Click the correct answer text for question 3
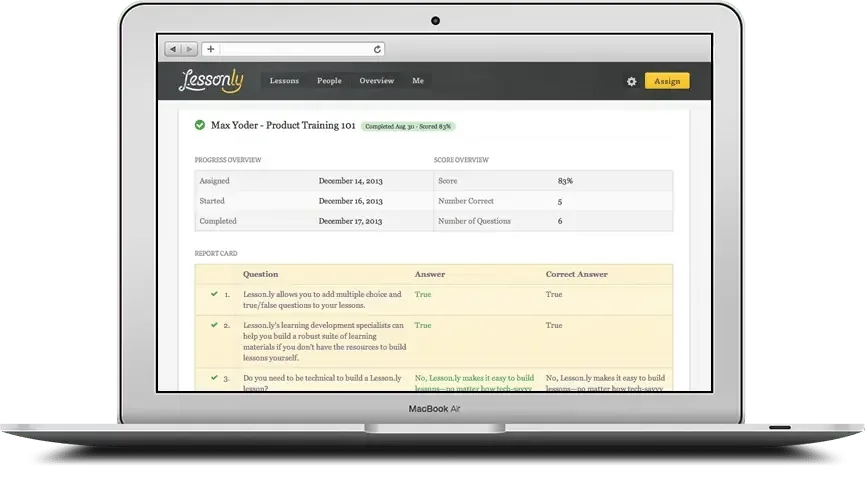The image size is (865, 478). (x=605, y=382)
